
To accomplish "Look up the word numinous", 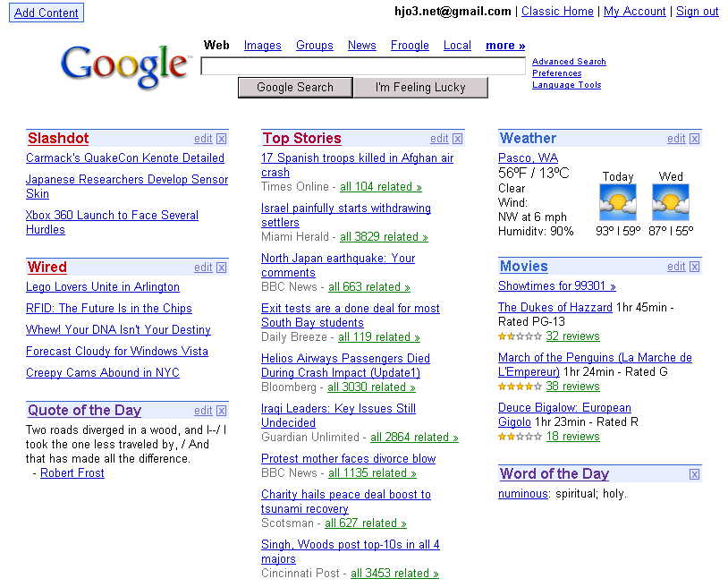I will pos(523,494).
